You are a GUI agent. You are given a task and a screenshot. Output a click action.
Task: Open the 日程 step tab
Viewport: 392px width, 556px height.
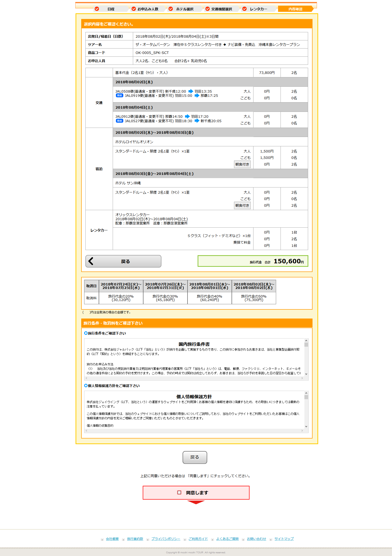[x=111, y=9]
